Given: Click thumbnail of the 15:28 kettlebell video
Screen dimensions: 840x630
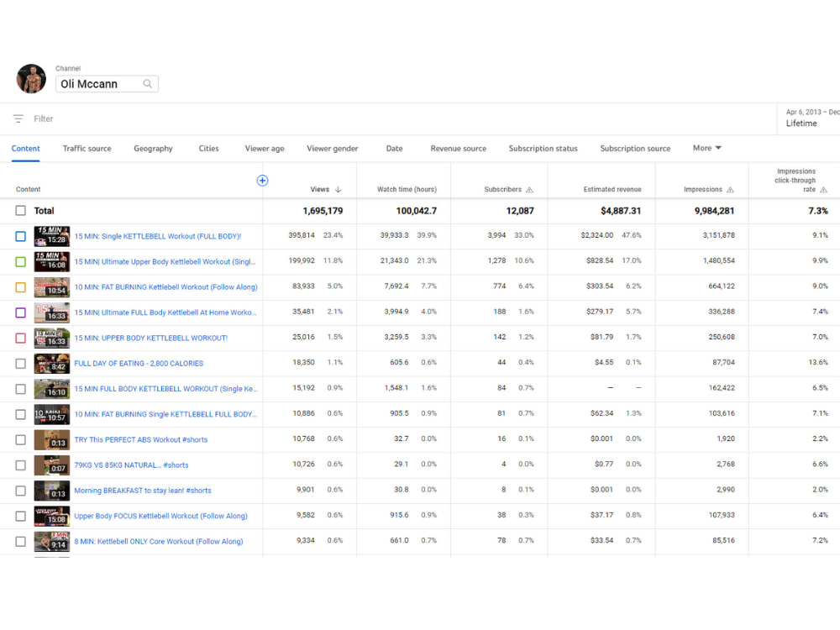Looking at the screenshot, I should 52,236.
